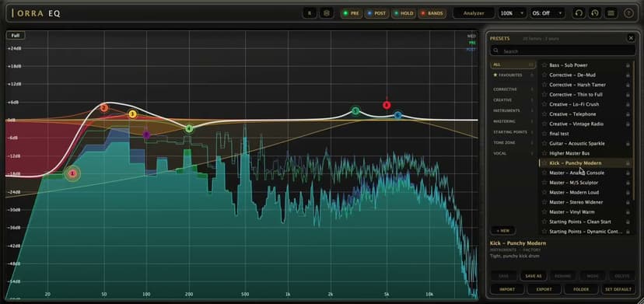Star the Corrective – Harsh Tamer preset
The height and width of the screenshot is (304, 644).
click(x=544, y=85)
